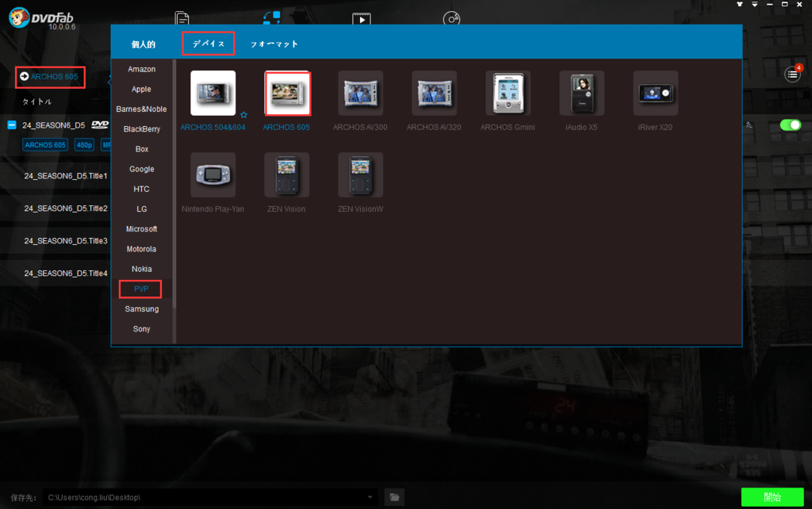This screenshot has height=509, width=812.
Task: Open the task queue list icon
Action: tap(792, 75)
